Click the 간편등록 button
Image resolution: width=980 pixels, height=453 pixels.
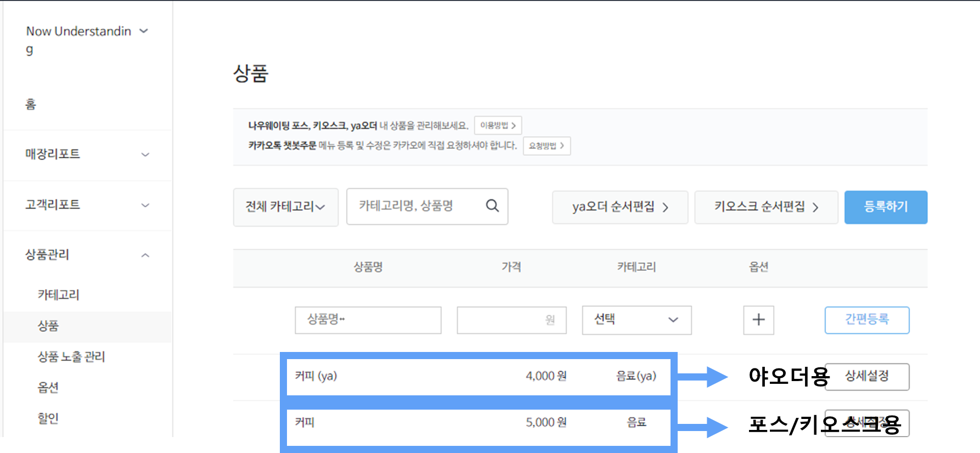pos(867,320)
